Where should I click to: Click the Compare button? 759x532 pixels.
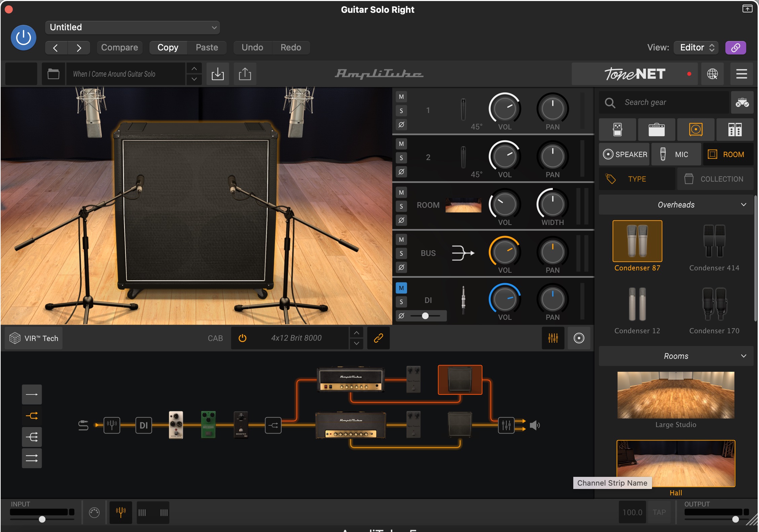click(x=119, y=47)
